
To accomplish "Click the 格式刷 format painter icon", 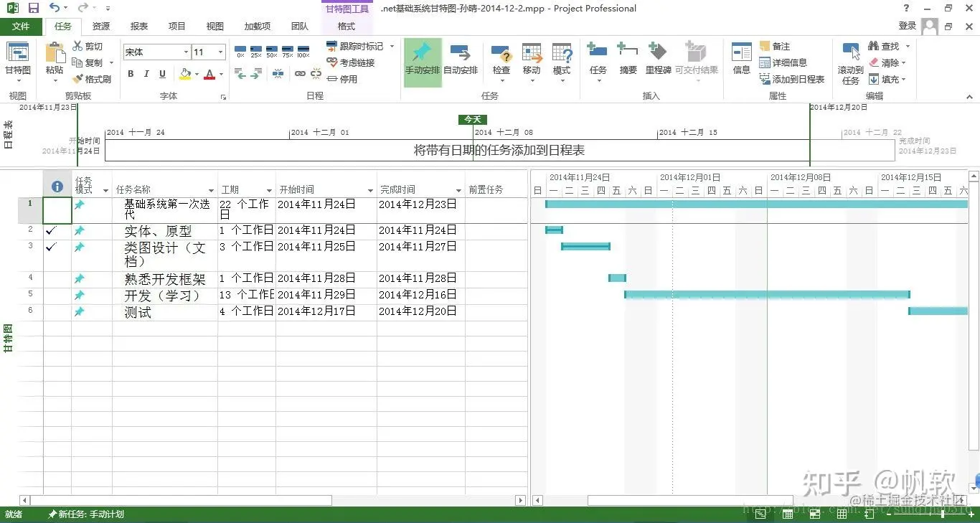I will 92,79.
